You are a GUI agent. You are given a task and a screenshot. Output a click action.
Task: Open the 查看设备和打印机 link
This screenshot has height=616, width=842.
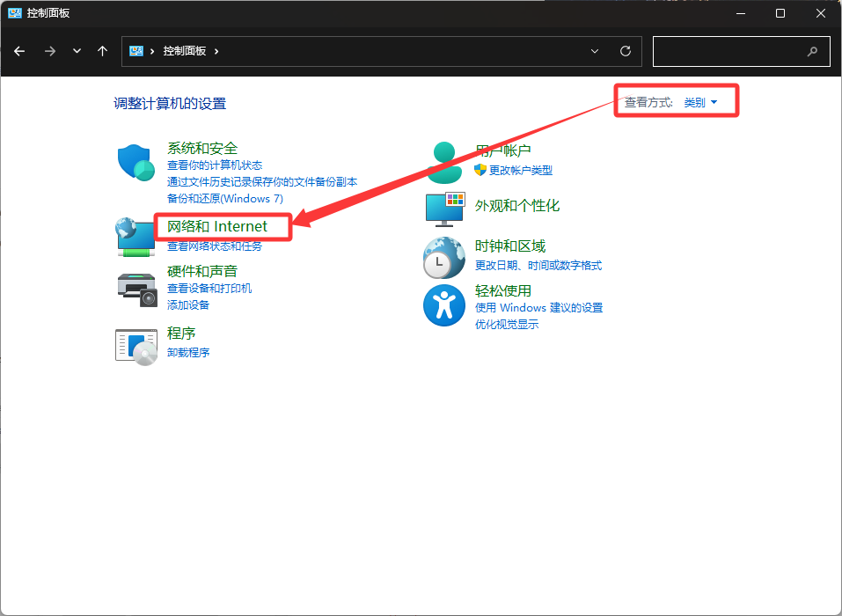click(x=209, y=289)
